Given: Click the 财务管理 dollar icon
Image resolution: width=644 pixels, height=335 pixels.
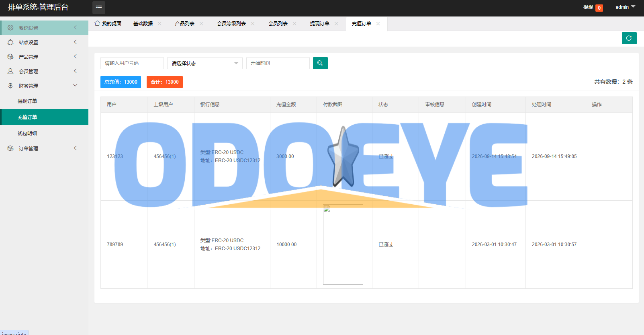Looking at the screenshot, I should coord(10,86).
